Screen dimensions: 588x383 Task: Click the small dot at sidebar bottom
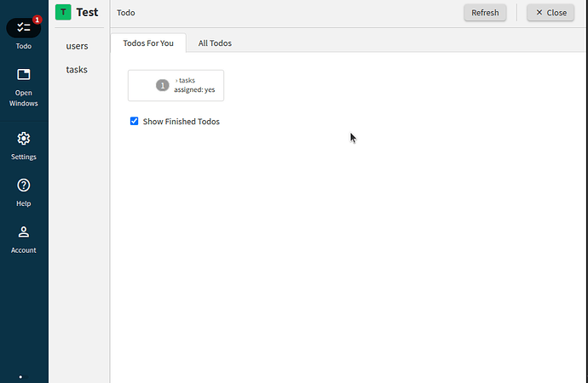20,375
